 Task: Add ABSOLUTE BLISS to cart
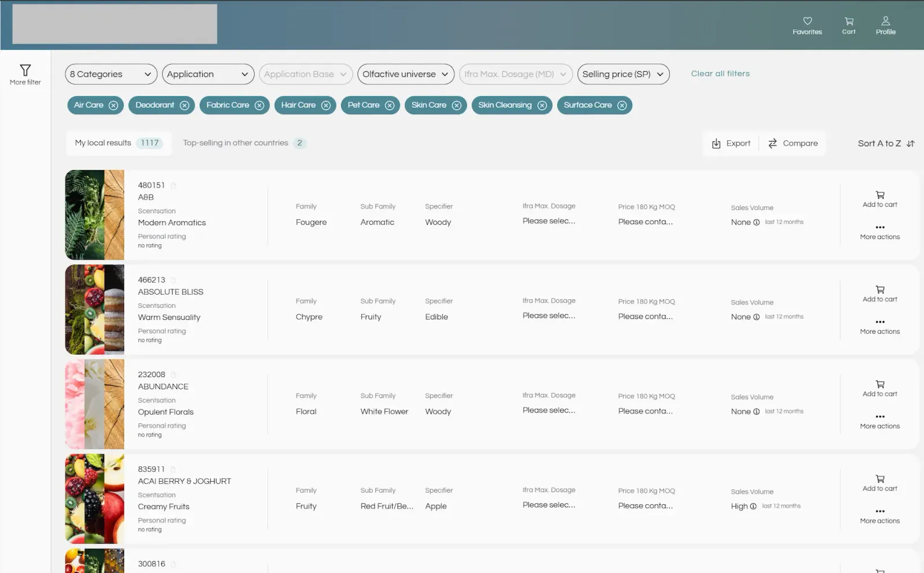880,294
